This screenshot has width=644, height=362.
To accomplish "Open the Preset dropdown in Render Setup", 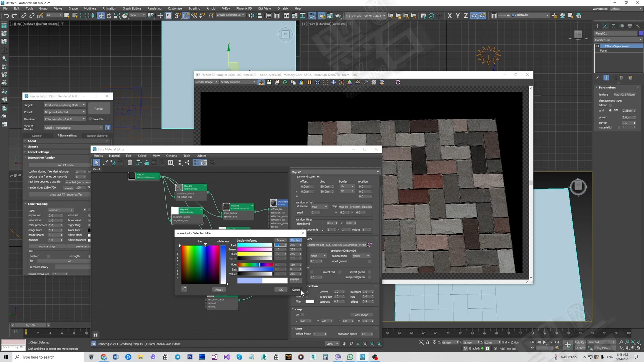I will [65, 112].
